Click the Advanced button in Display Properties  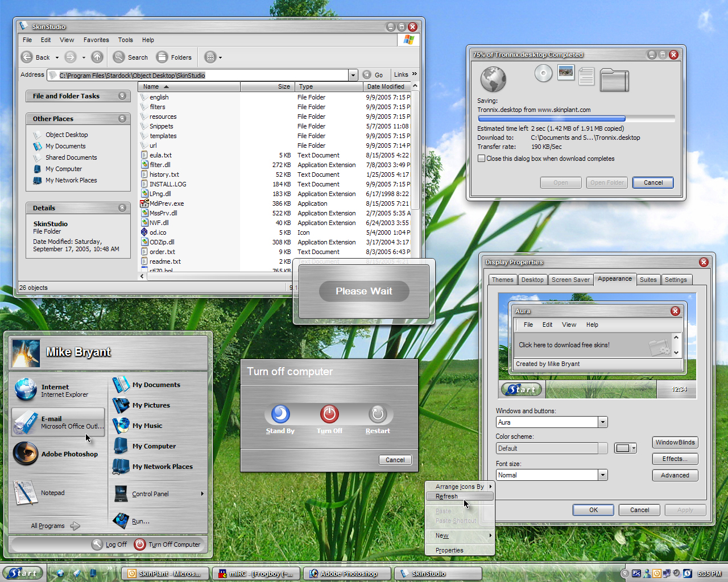tap(675, 475)
